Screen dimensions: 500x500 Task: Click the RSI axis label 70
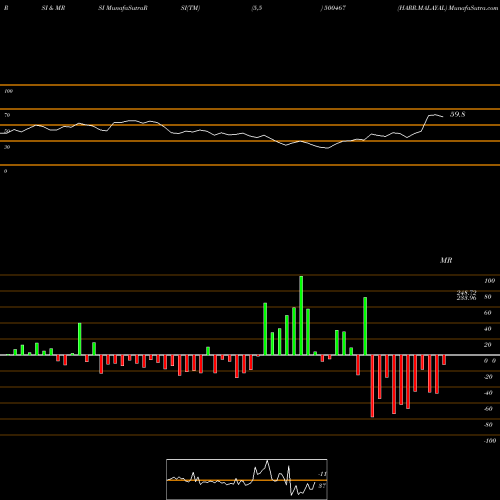(x=7, y=115)
